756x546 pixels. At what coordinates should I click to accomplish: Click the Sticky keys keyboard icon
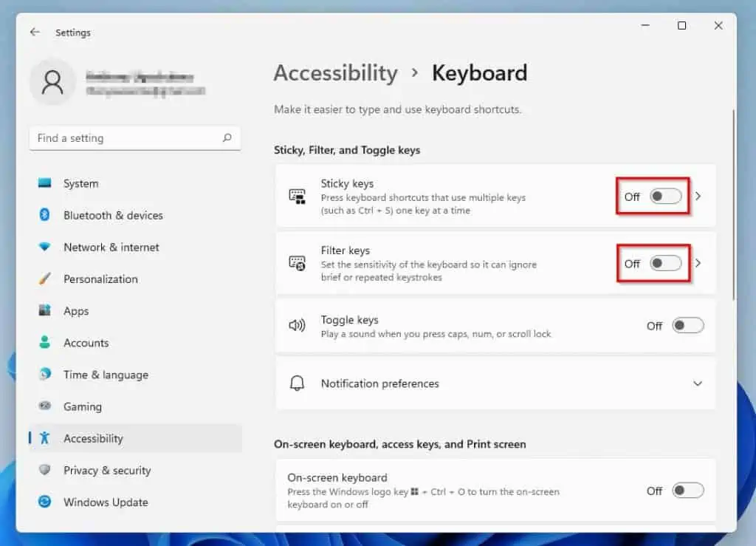click(x=297, y=197)
